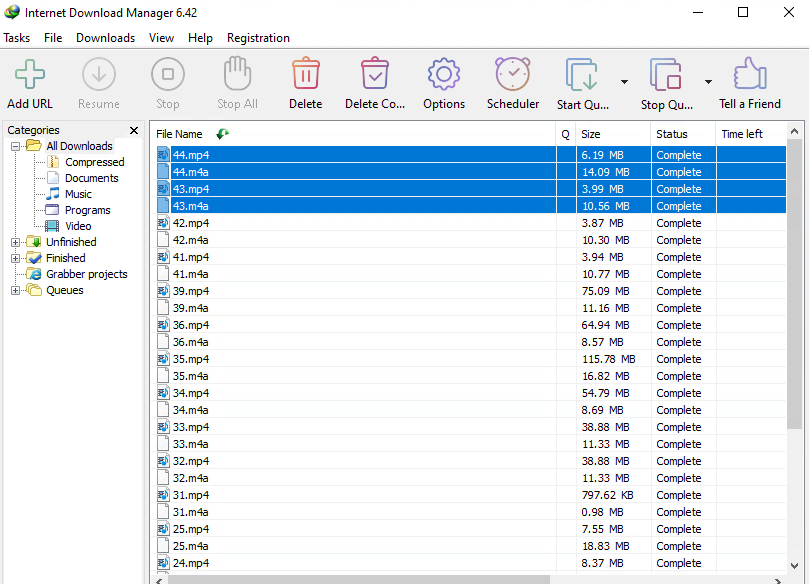
Task: Open the Tasks menu
Action: (x=17, y=38)
